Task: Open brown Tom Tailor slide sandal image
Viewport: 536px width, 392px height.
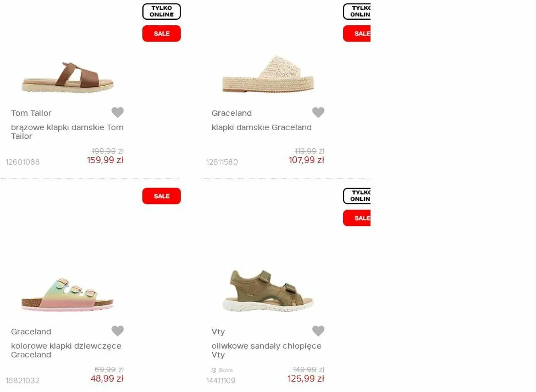Action: (68, 77)
